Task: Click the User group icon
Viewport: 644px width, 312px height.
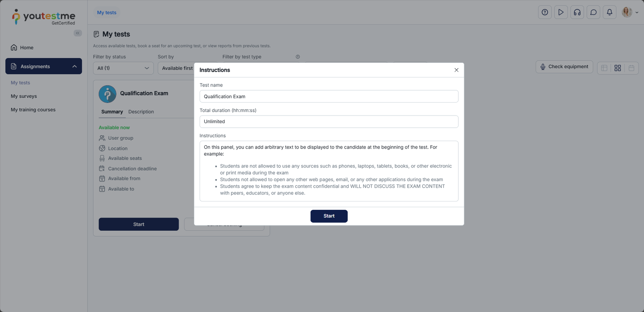Action: (x=102, y=138)
